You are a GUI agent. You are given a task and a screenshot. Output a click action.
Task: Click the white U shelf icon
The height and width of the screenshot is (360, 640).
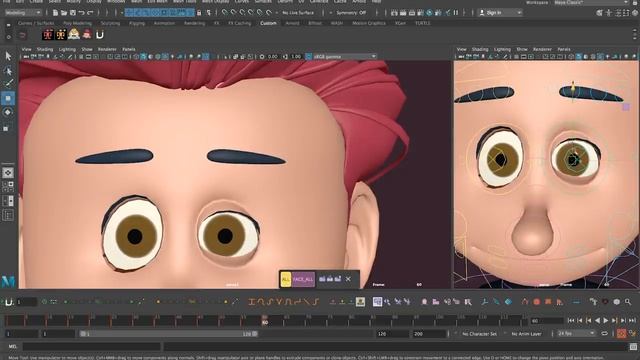pos(100,35)
